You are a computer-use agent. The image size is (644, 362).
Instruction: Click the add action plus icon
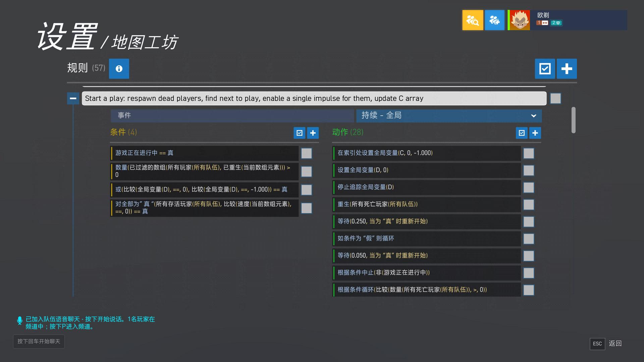[x=535, y=133]
